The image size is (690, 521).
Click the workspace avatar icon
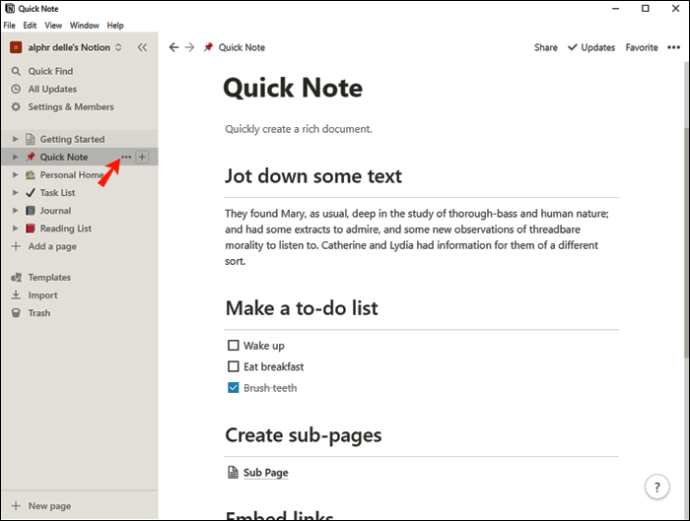[x=16, y=47]
